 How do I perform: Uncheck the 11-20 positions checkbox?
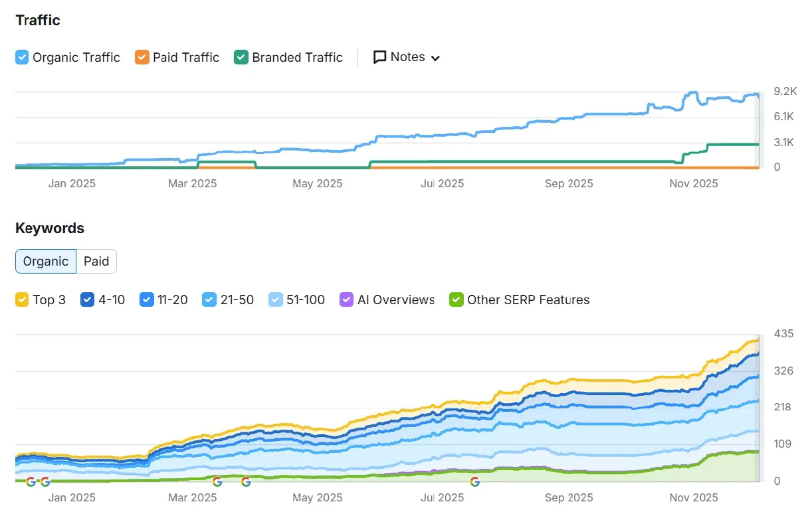click(x=147, y=300)
